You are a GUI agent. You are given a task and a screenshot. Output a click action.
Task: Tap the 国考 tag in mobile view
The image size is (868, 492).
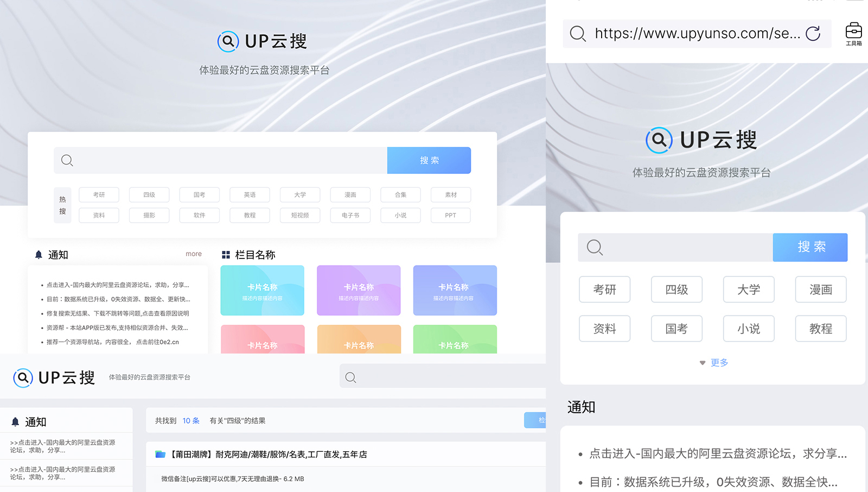point(676,329)
